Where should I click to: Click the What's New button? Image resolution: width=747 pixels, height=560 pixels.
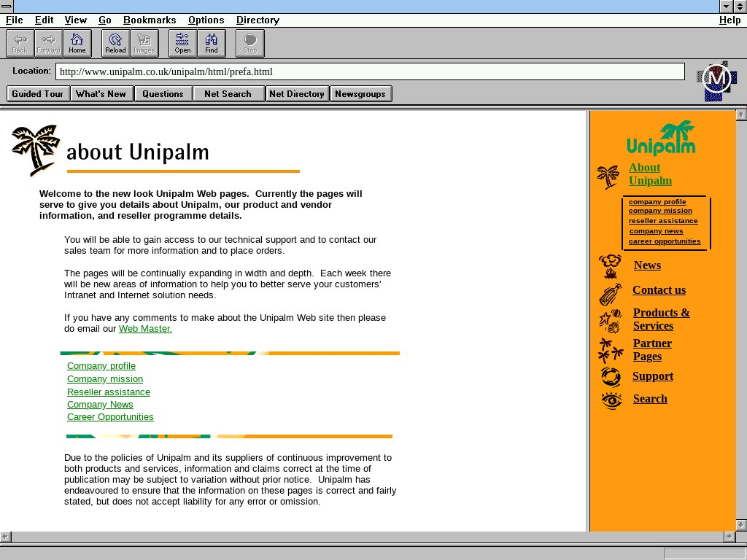click(x=101, y=94)
